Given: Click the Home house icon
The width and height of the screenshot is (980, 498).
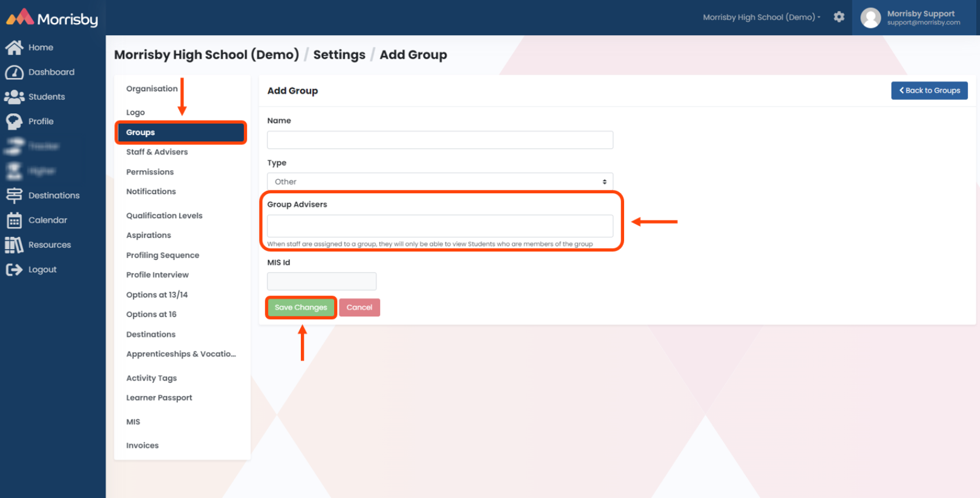Looking at the screenshot, I should (14, 47).
